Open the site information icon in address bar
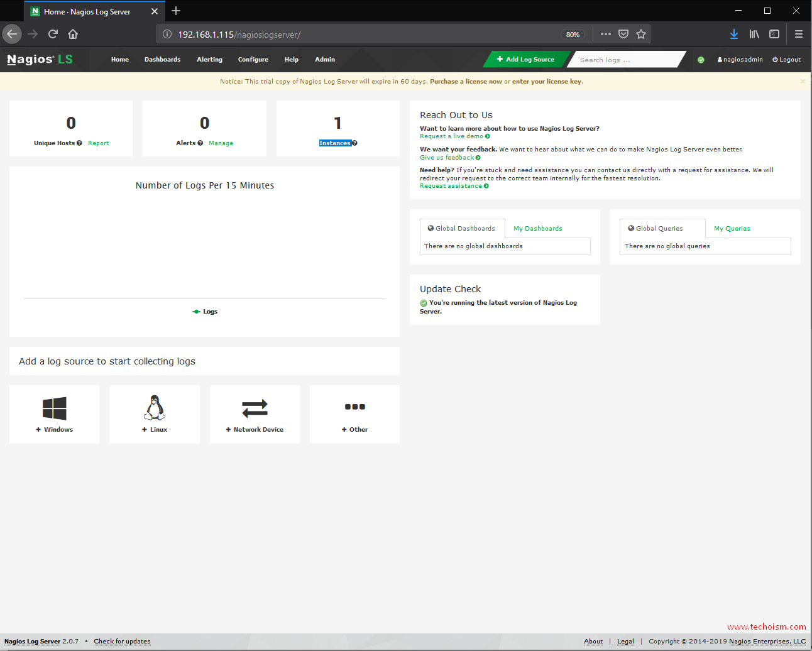812x651 pixels. coord(167,35)
